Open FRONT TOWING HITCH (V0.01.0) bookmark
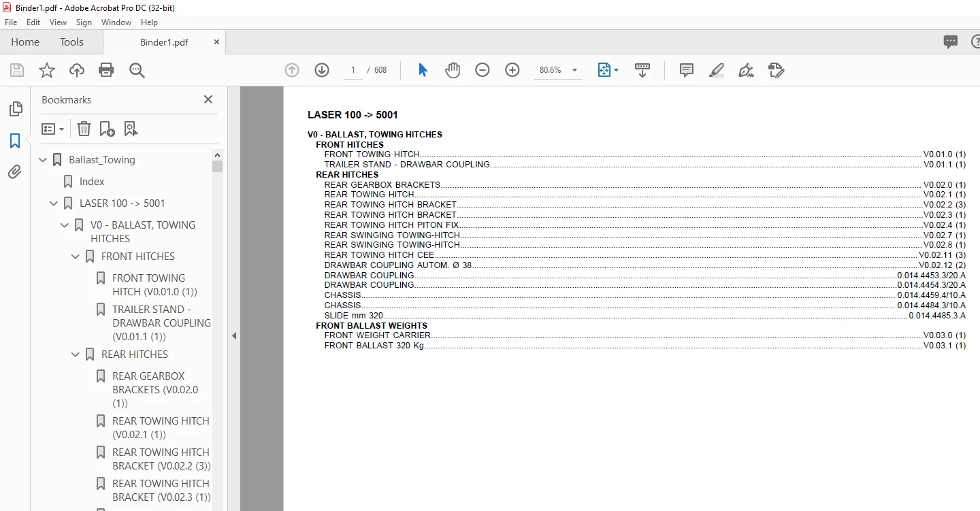The width and height of the screenshot is (980, 511). 154,284
